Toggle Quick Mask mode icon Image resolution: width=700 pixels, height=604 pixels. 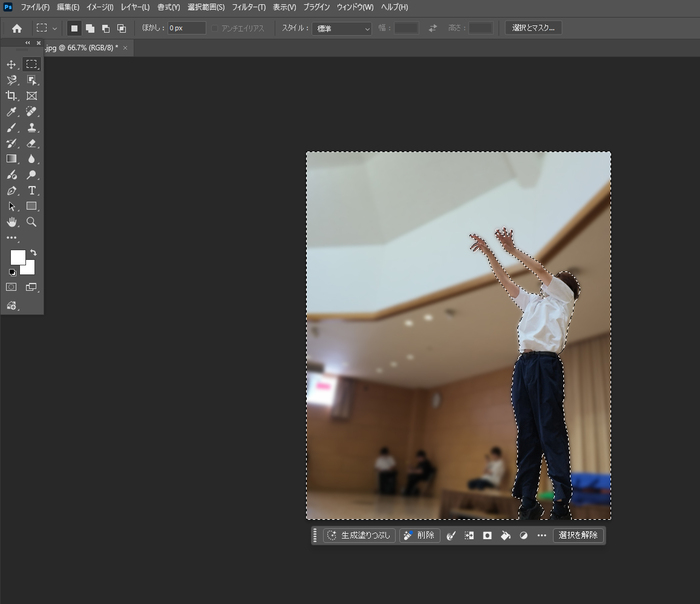click(11, 287)
